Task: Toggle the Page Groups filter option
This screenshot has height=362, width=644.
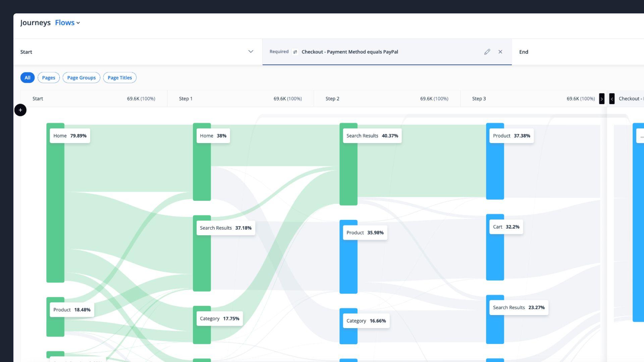Action: click(x=82, y=78)
